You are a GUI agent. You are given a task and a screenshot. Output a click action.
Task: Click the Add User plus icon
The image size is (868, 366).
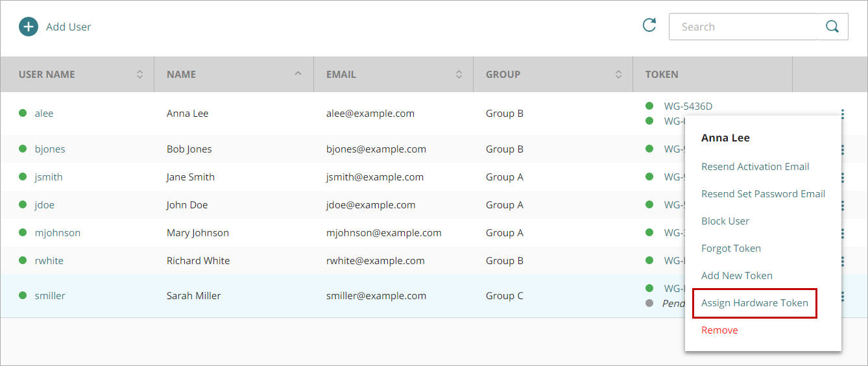click(x=29, y=27)
